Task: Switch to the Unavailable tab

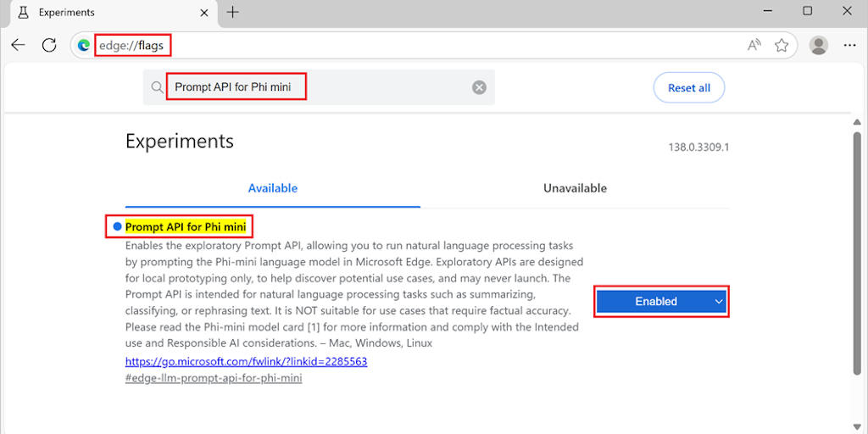Action: coord(575,188)
